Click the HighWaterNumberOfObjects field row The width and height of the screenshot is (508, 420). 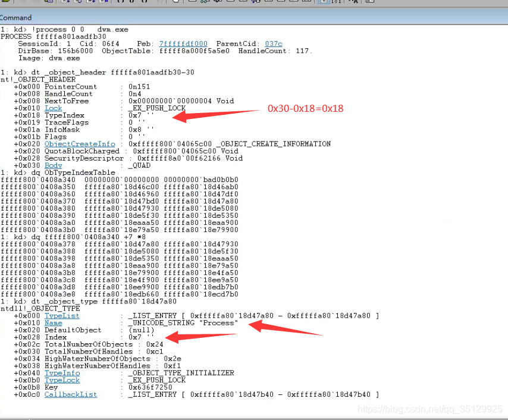click(97, 359)
